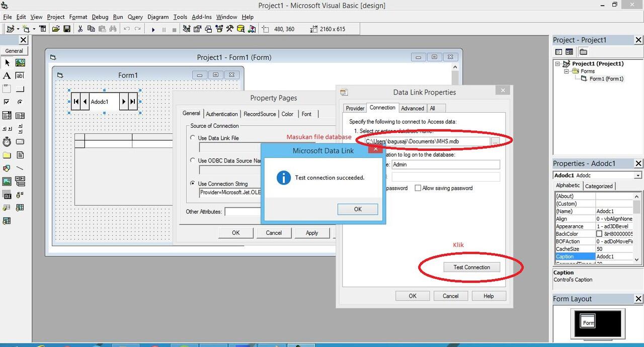Viewport: 644px width, 347px height.
Task: Click the Adodc1 move-first record arrow
Action: [76, 102]
